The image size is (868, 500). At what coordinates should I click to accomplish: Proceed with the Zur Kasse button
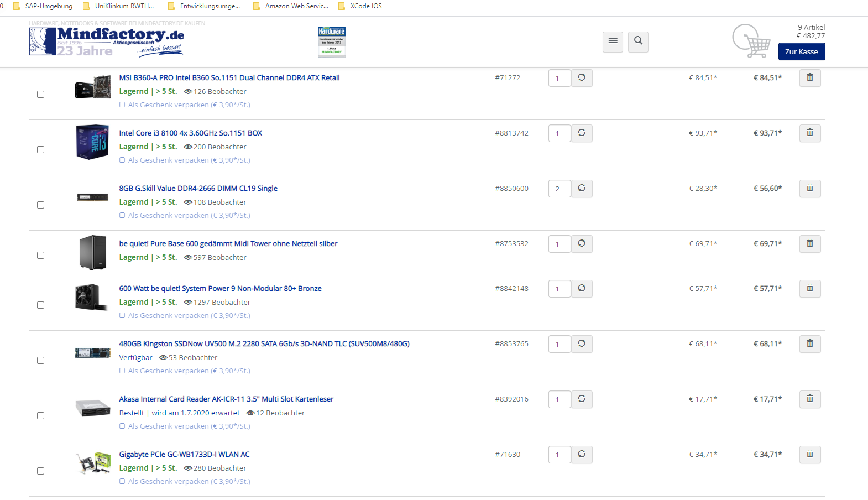[x=802, y=51]
